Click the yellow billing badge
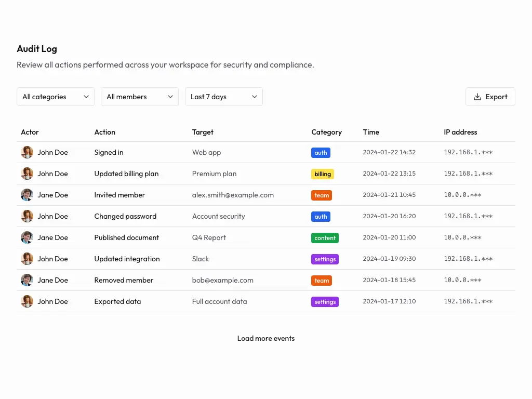532x399 pixels. tap(322, 174)
